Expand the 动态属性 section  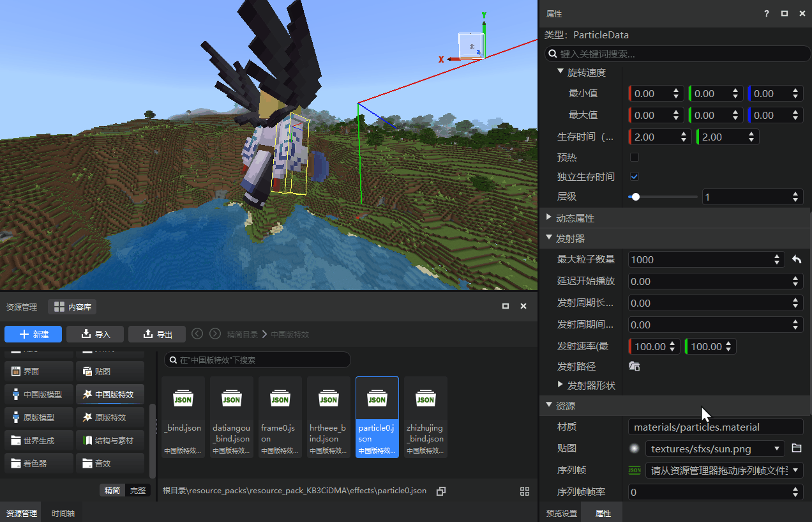pyautogui.click(x=549, y=218)
